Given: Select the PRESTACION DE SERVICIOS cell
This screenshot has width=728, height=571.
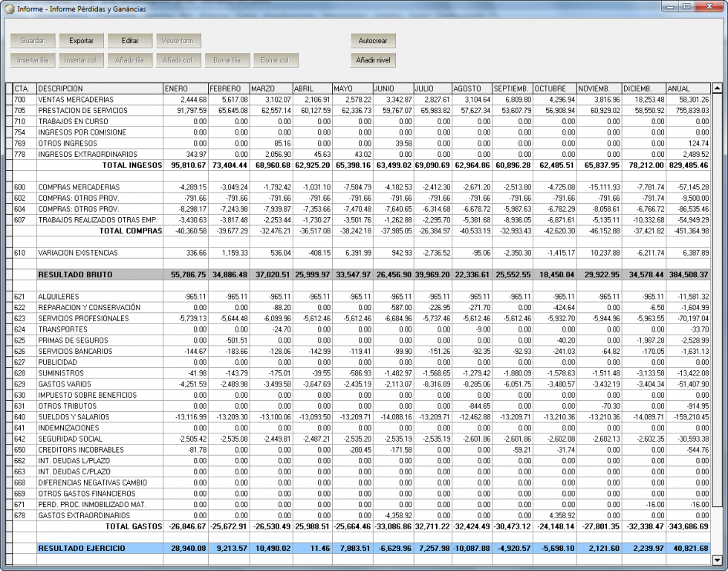Looking at the screenshot, I should tap(100, 111).
